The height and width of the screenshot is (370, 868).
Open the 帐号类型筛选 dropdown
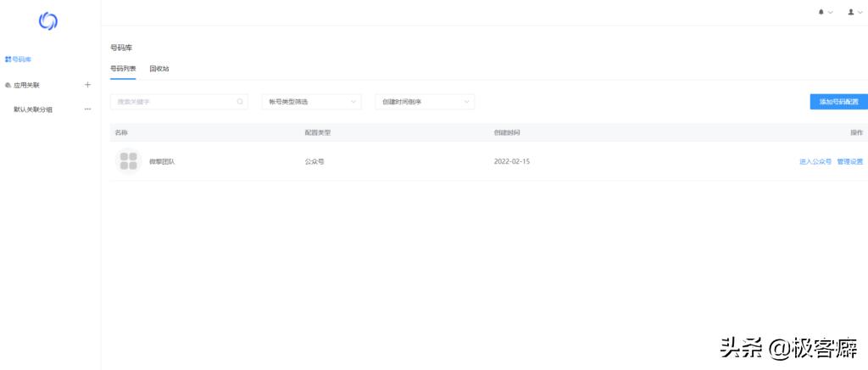[x=312, y=102]
